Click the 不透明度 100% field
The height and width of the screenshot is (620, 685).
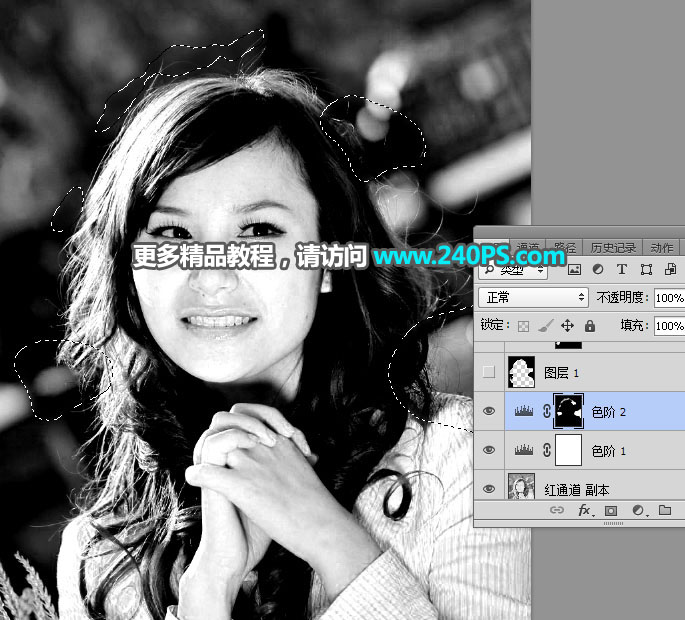pos(669,298)
